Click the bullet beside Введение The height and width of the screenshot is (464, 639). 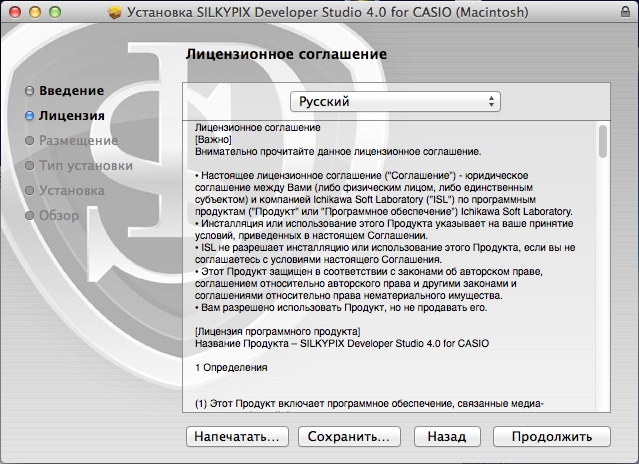tap(29, 90)
